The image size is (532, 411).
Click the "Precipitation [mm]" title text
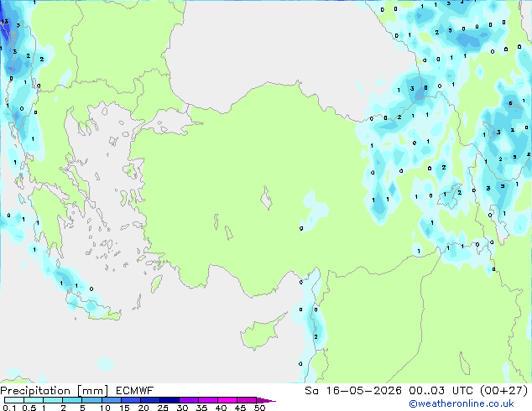55,391
